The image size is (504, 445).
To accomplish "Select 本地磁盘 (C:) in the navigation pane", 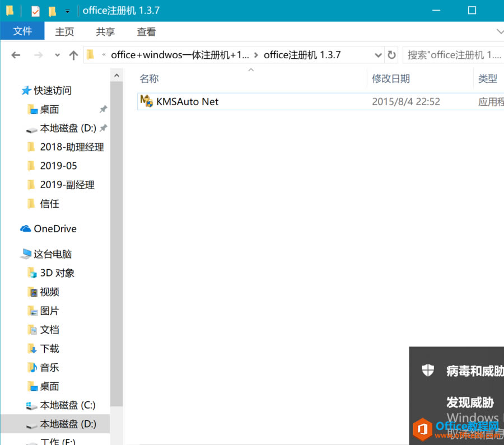I will click(62, 405).
